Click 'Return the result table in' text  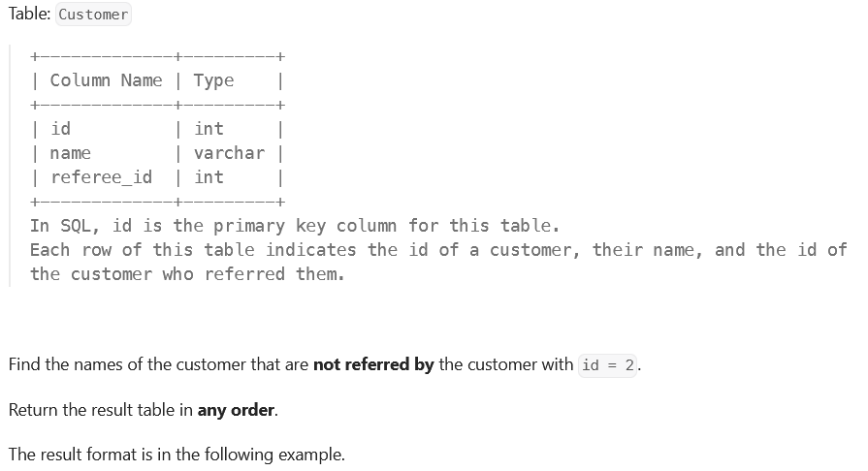(x=101, y=410)
